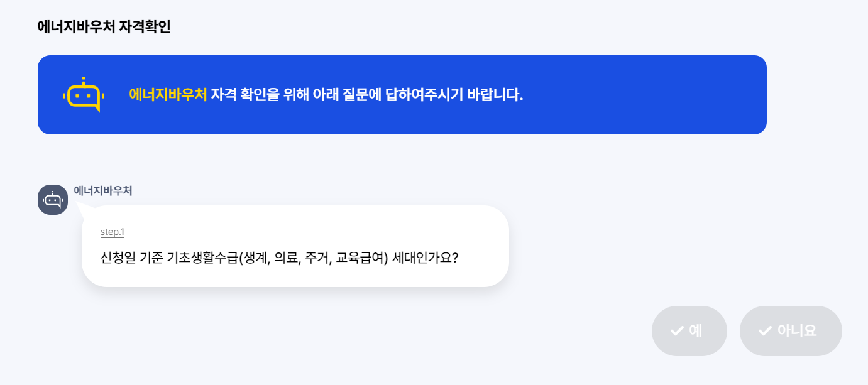Answer 예 to the basic livelihood recipient question
Viewport: 868px width, 385px height.
click(689, 330)
